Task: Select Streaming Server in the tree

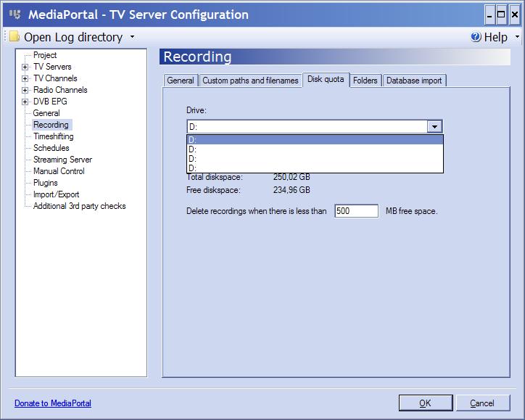Action: tap(62, 160)
